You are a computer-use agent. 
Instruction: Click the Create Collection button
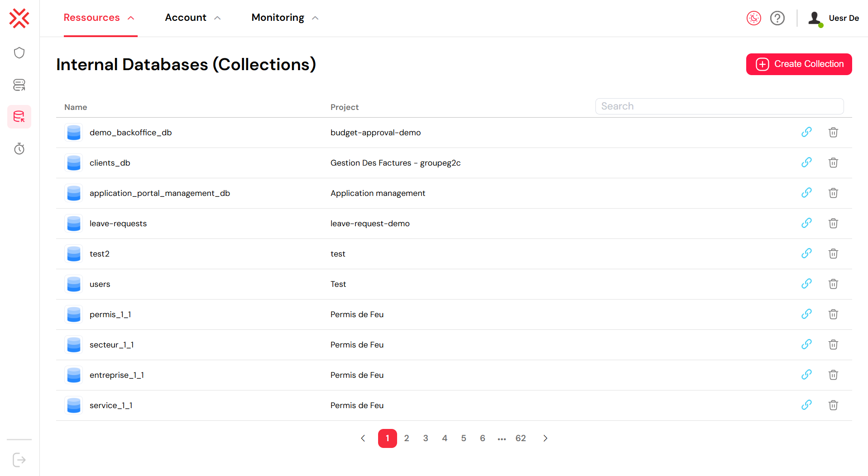coord(799,64)
